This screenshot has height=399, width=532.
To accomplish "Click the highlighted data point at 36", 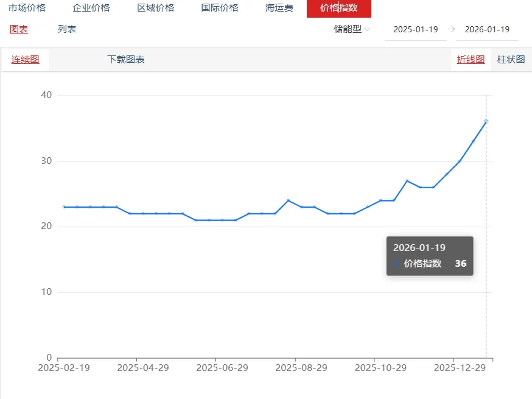I will (486, 122).
